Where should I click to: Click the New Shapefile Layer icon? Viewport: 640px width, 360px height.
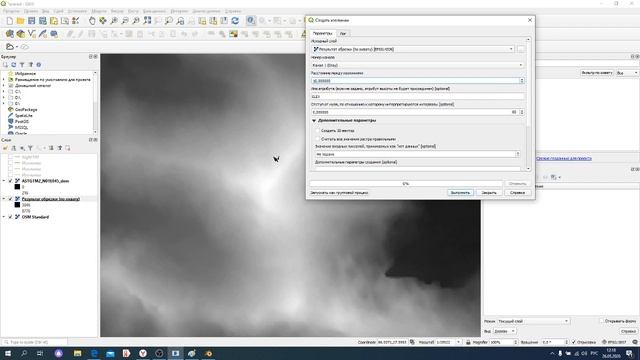[31, 34]
